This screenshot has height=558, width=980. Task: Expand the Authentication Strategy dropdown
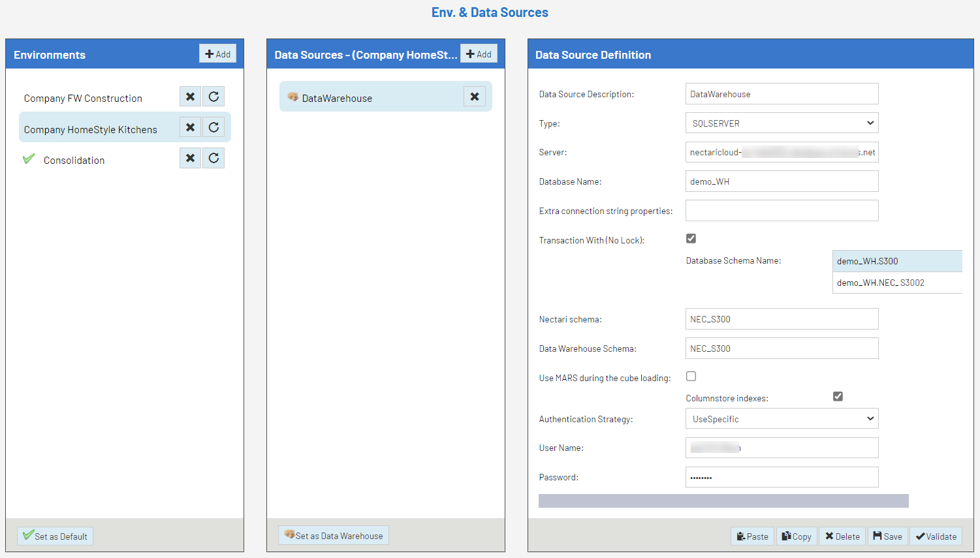pos(782,419)
